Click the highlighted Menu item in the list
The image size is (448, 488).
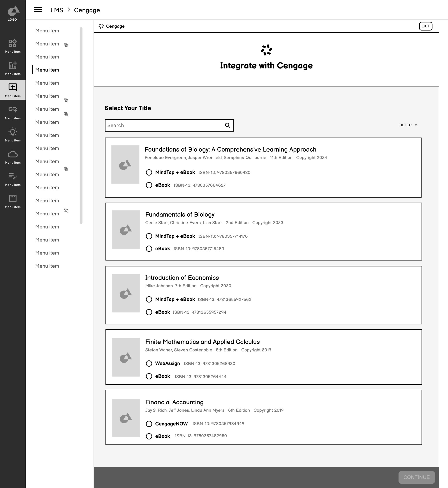coord(47,70)
